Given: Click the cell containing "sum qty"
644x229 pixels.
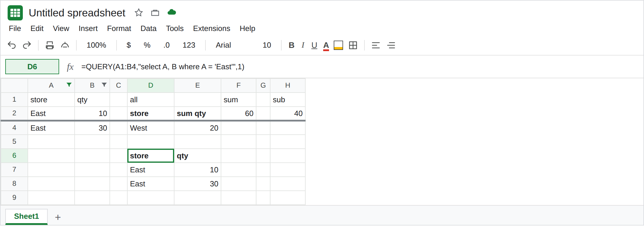Looking at the screenshot, I should [x=198, y=113].
